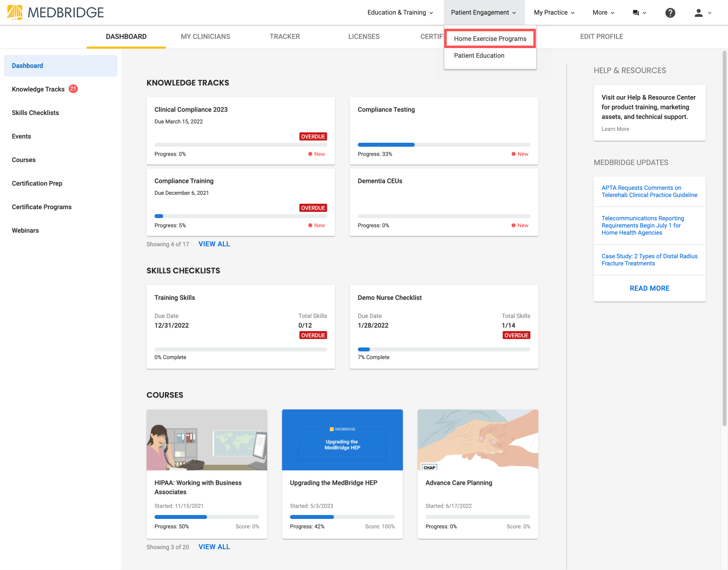The image size is (728, 570).
Task: Click the New indicator on Dementia CEUs
Action: click(520, 226)
